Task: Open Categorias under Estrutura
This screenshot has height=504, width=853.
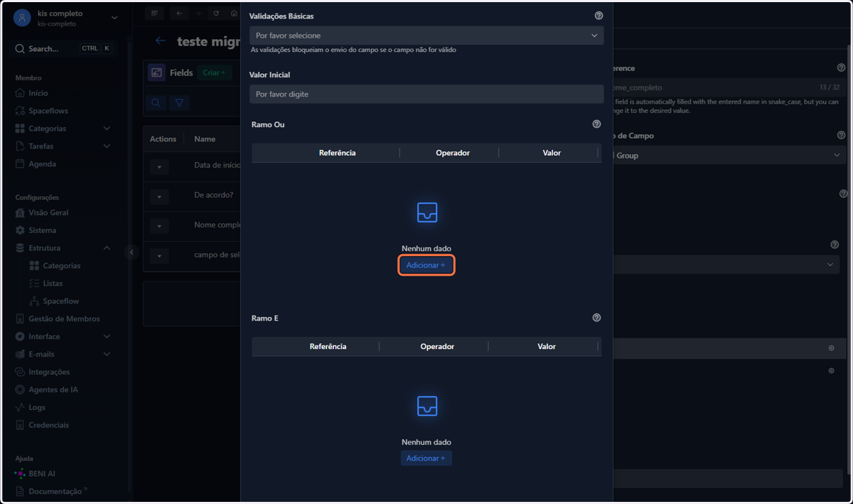Action: 61,266
